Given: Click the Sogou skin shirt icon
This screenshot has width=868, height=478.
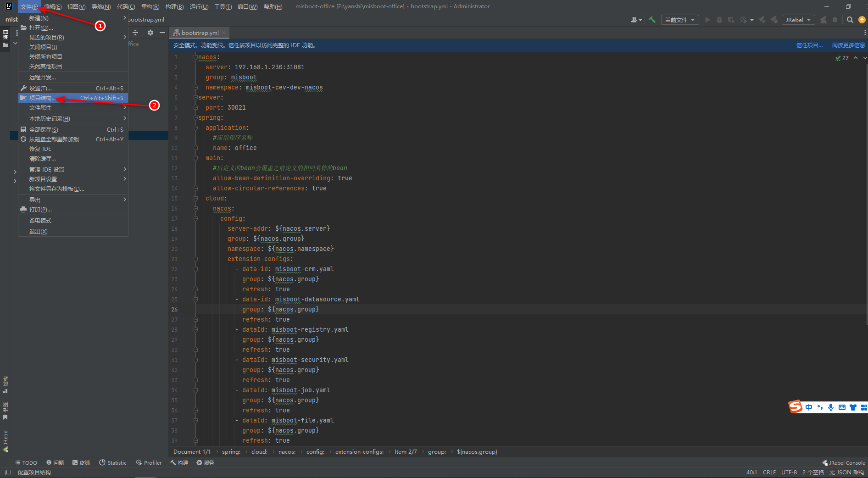Looking at the screenshot, I should pyautogui.click(x=853, y=407).
